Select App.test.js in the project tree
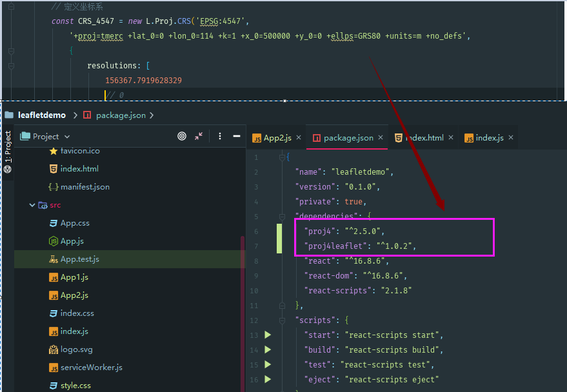 (74, 259)
